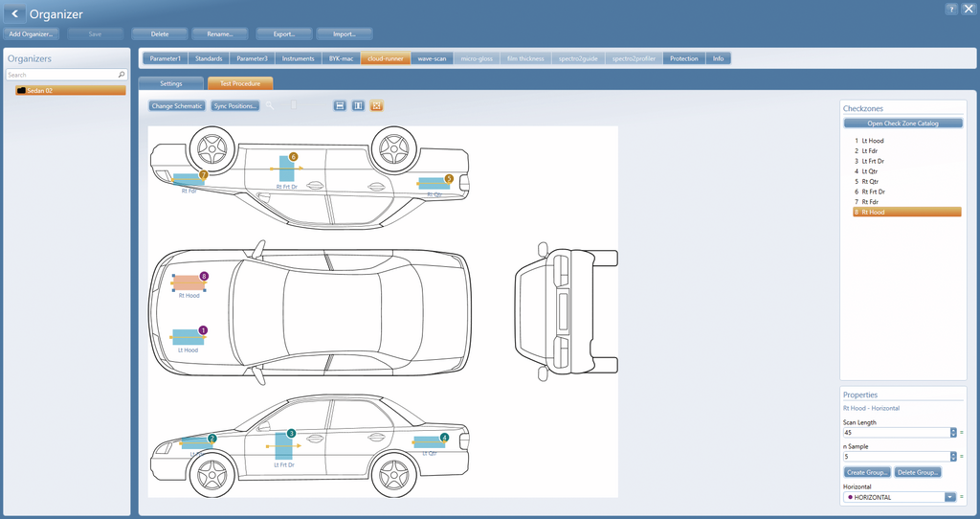The width and height of the screenshot is (980, 519).
Task: Click the Change Schematic button
Action: click(x=177, y=105)
